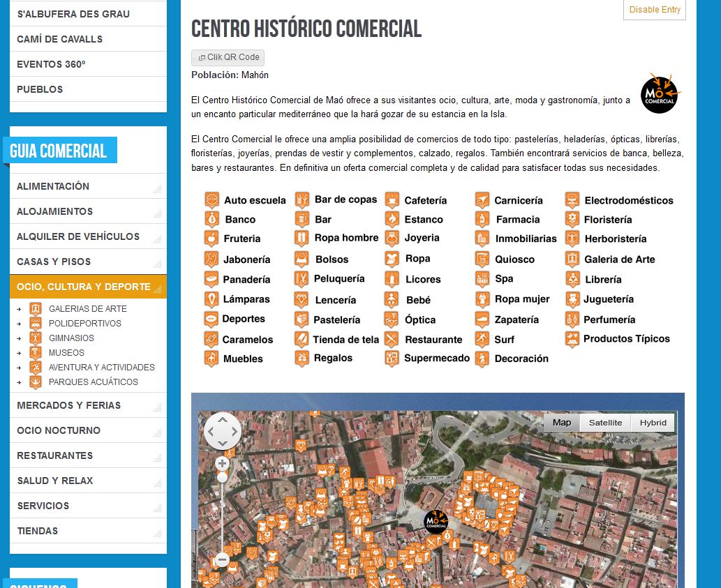Switch map view to Satellite

pos(605,423)
